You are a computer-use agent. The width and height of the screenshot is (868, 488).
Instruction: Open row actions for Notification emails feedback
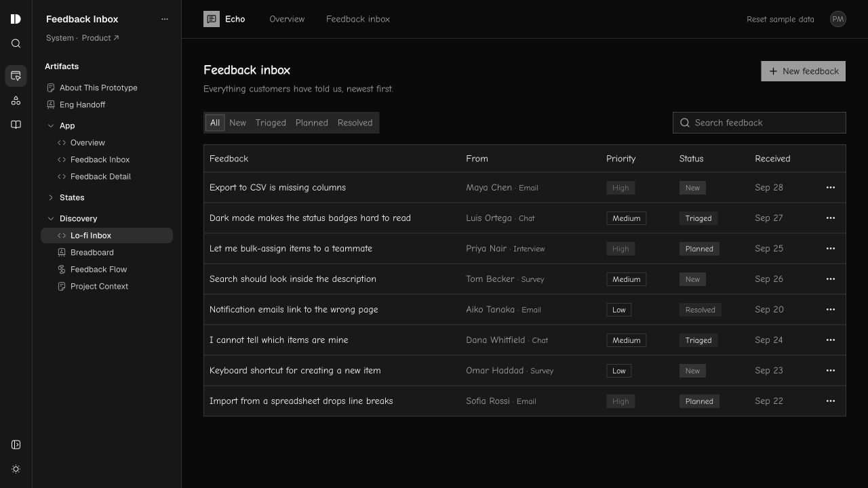tap(831, 310)
